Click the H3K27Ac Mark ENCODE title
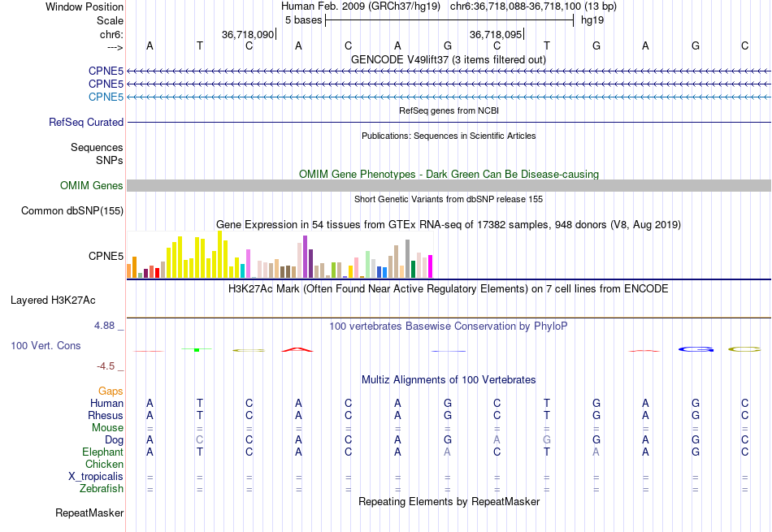The height and width of the screenshot is (532, 772). coord(449,288)
